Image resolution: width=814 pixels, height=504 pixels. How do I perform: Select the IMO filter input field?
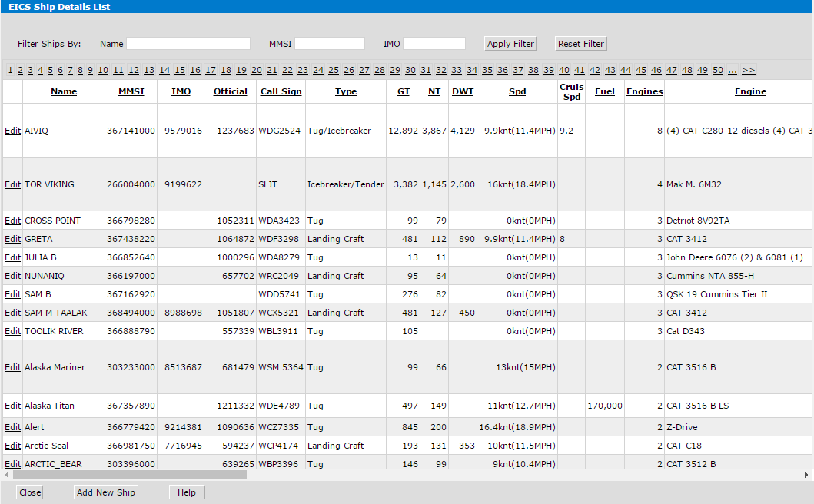[434, 44]
